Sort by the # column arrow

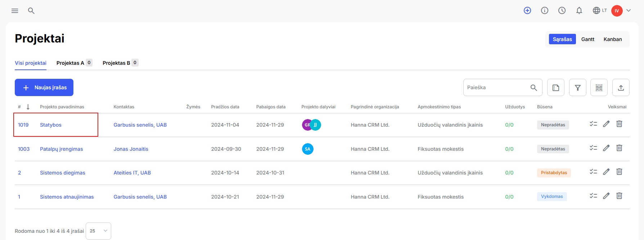tap(28, 107)
